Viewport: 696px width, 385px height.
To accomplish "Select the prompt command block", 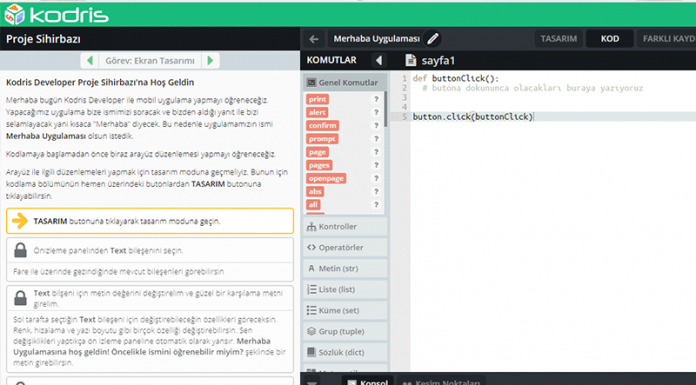I will click(322, 139).
